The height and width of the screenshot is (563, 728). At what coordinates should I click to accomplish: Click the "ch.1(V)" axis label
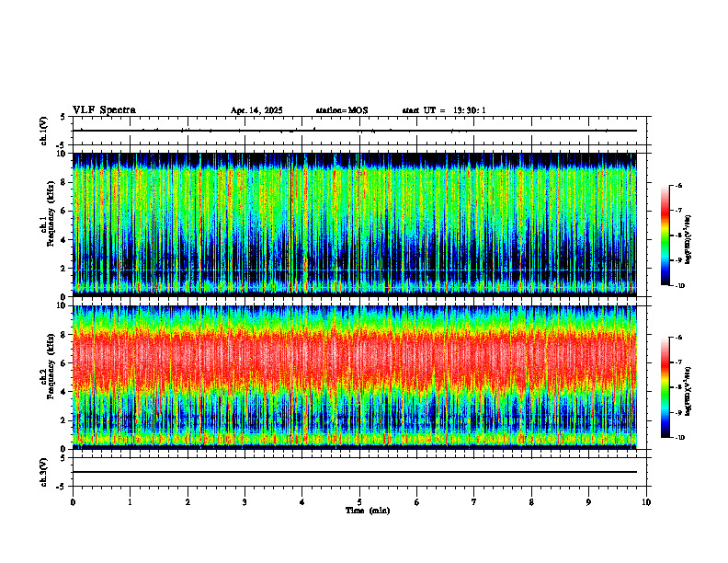(44, 131)
